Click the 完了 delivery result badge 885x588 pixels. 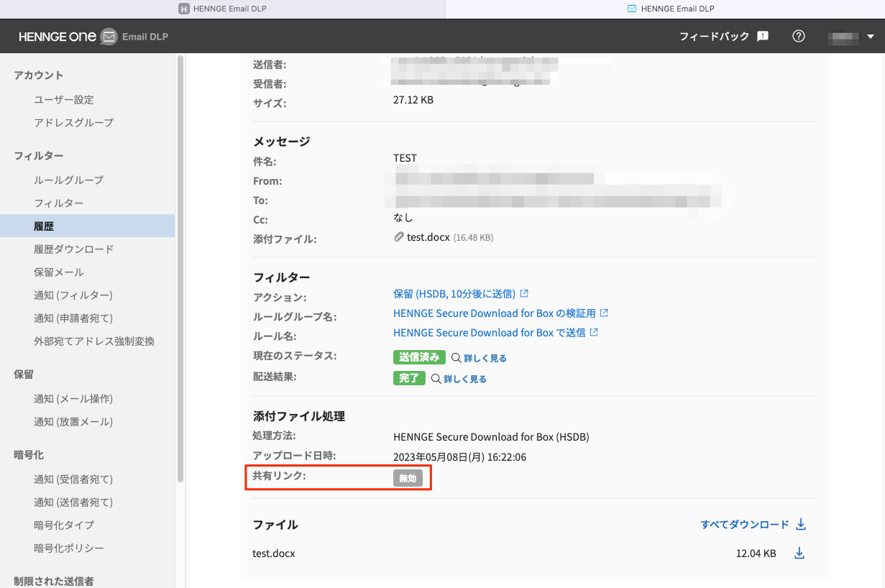coord(409,378)
